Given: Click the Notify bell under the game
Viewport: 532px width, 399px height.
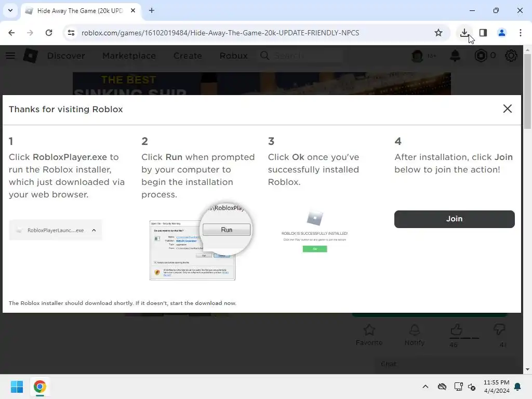Looking at the screenshot, I should (415, 330).
